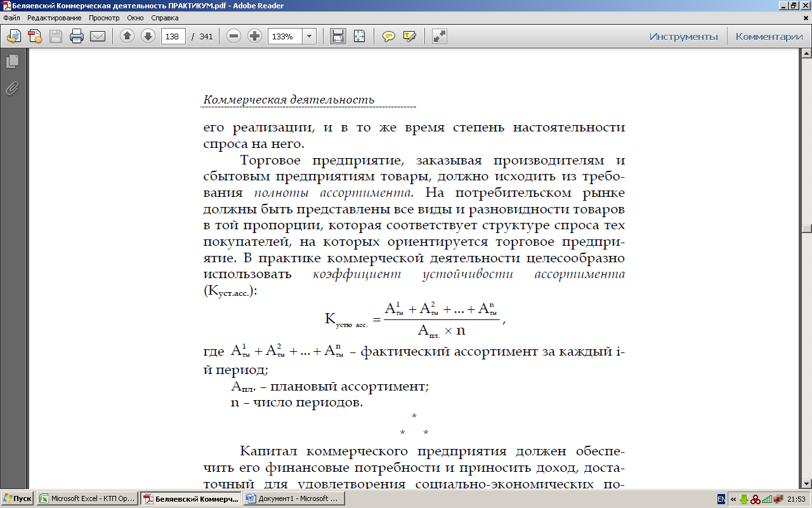Image resolution: width=812 pixels, height=508 pixels.
Task: Click the green download arrow tray icon
Action: (x=744, y=498)
